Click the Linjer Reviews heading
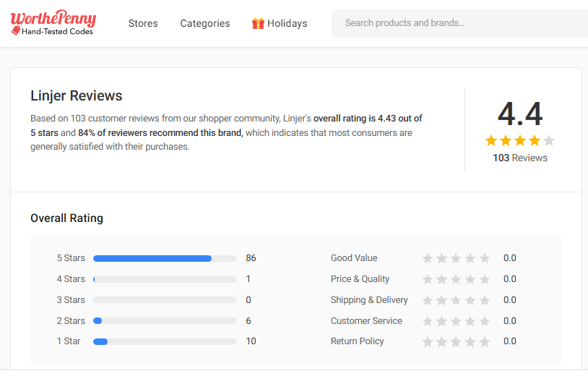The image size is (588, 384). pyautogui.click(x=77, y=96)
